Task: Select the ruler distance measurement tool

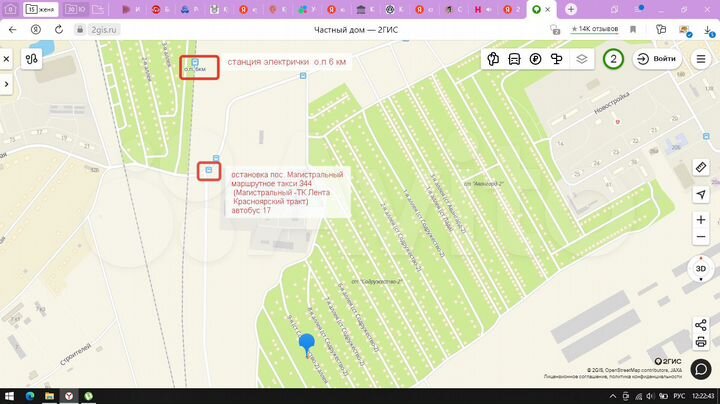Action: pos(701,167)
